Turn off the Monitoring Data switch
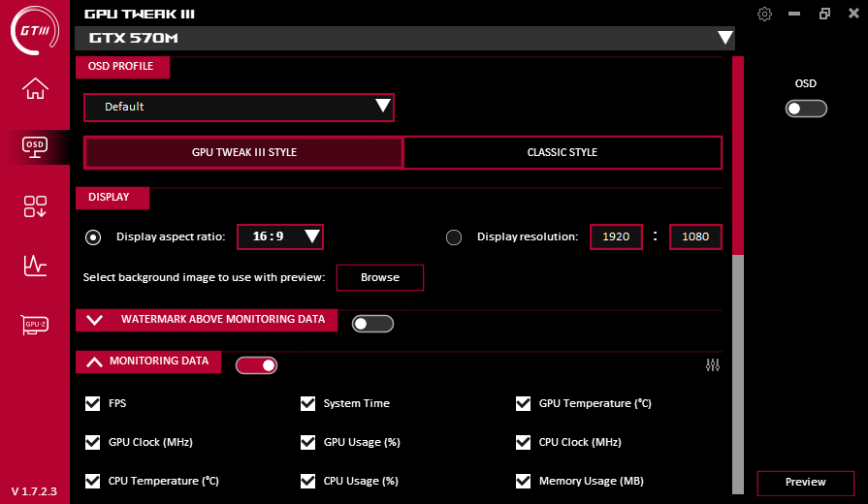The image size is (868, 504). pos(256,365)
